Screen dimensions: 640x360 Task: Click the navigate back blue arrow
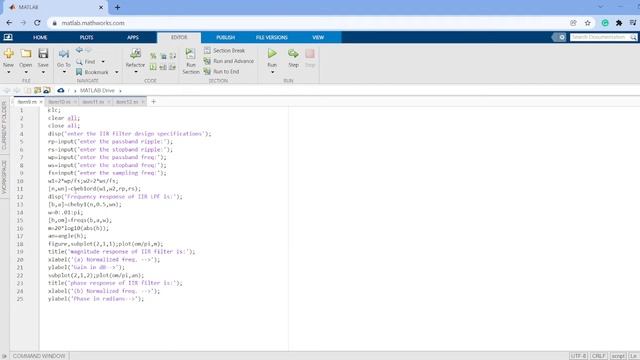(x=79, y=50)
